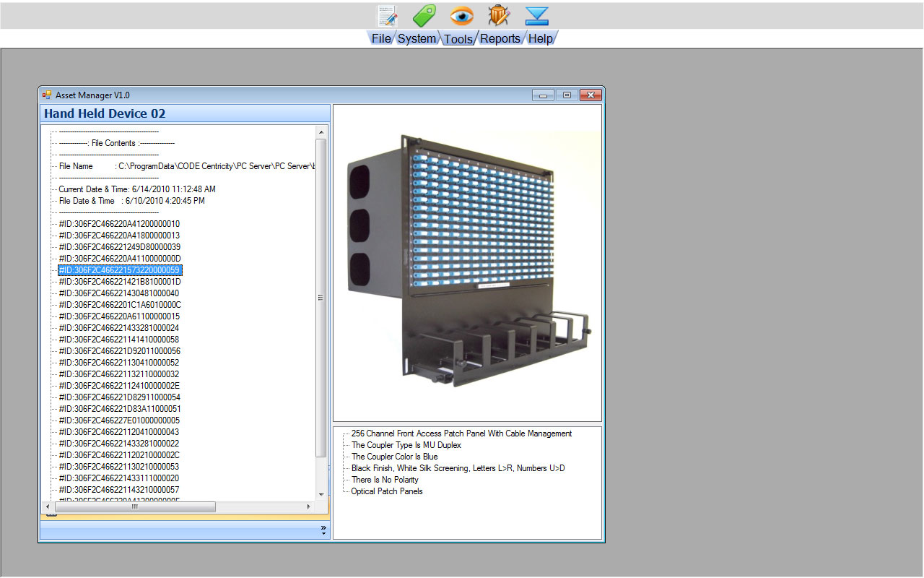Expand the navigation pane overflow chevron
The height and width of the screenshot is (578, 924).
pyautogui.click(x=323, y=530)
